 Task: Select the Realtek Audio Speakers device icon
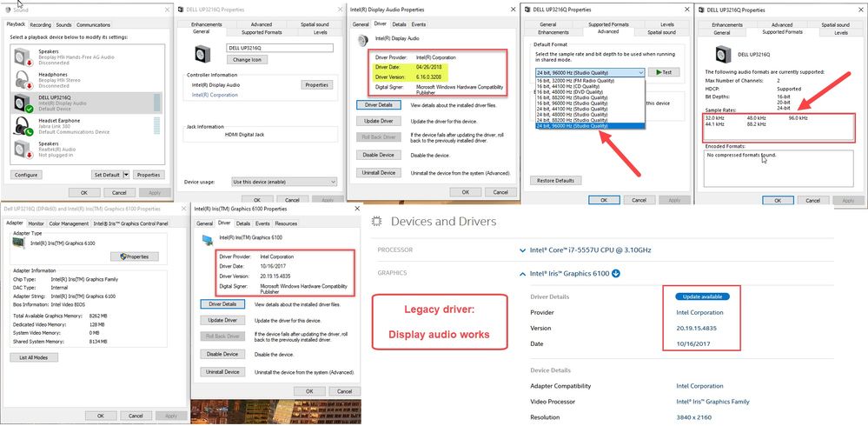coord(23,149)
